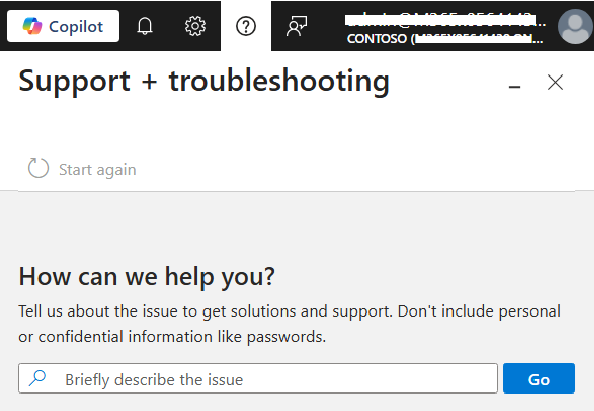Click Start again to reset
This screenshot has width=594, height=411.
(82, 169)
